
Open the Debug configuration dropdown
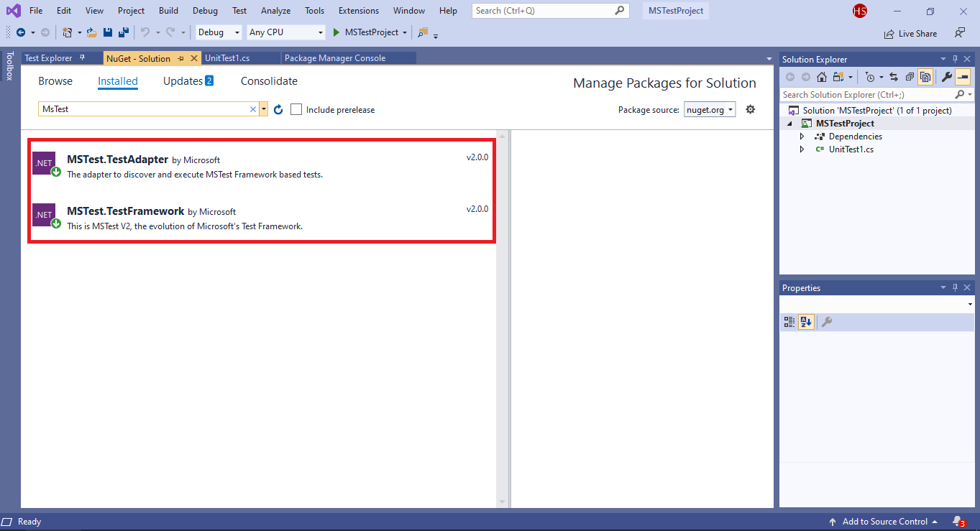[x=219, y=32]
